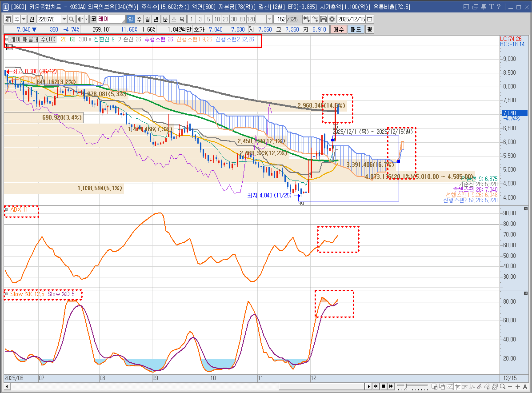Viewport: 532px width, 393px height.
Task: Select interval 5 tab
Action: [x=208, y=20]
